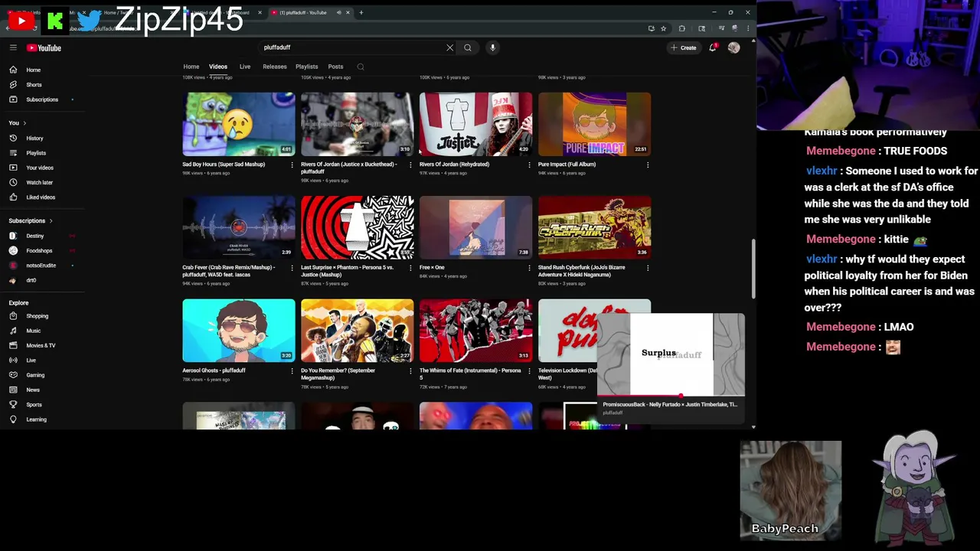Open options for Pure Impact Full Album

[648, 165]
